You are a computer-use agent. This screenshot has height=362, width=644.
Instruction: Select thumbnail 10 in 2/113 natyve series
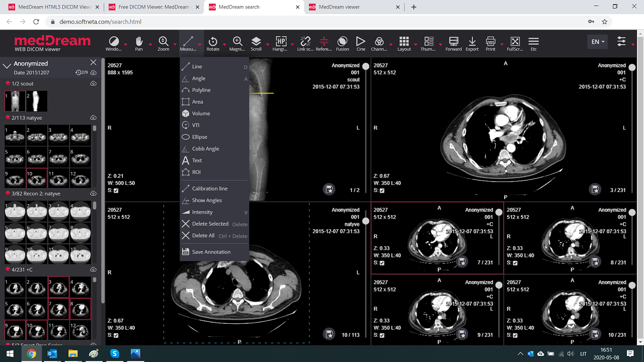[37, 178]
